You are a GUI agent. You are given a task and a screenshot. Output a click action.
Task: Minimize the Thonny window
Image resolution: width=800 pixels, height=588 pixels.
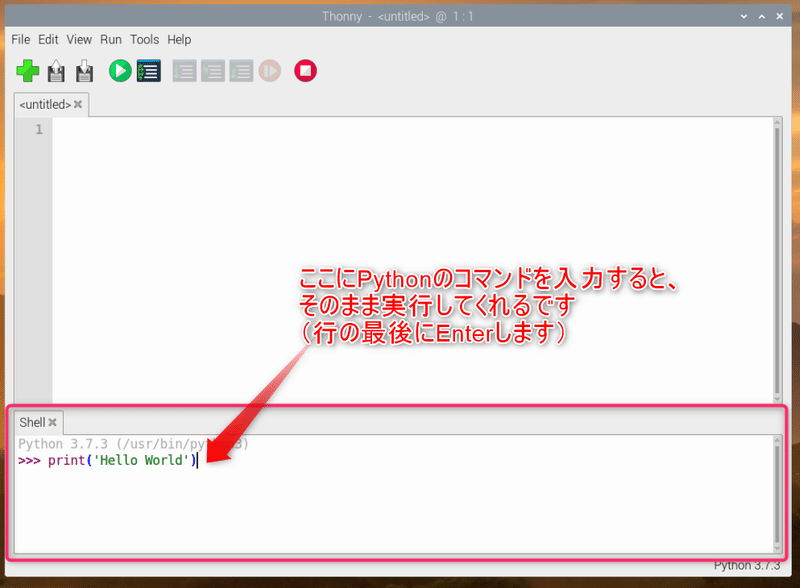coord(744,16)
